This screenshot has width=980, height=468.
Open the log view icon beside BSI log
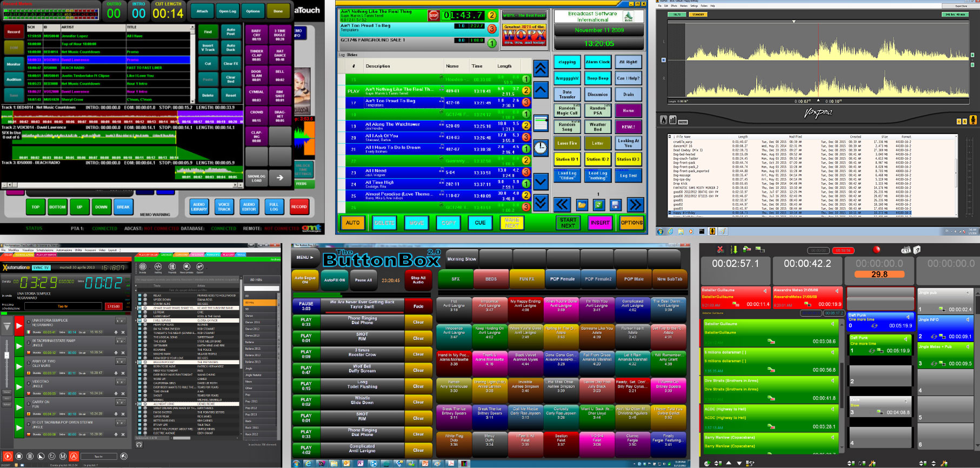[x=541, y=123]
